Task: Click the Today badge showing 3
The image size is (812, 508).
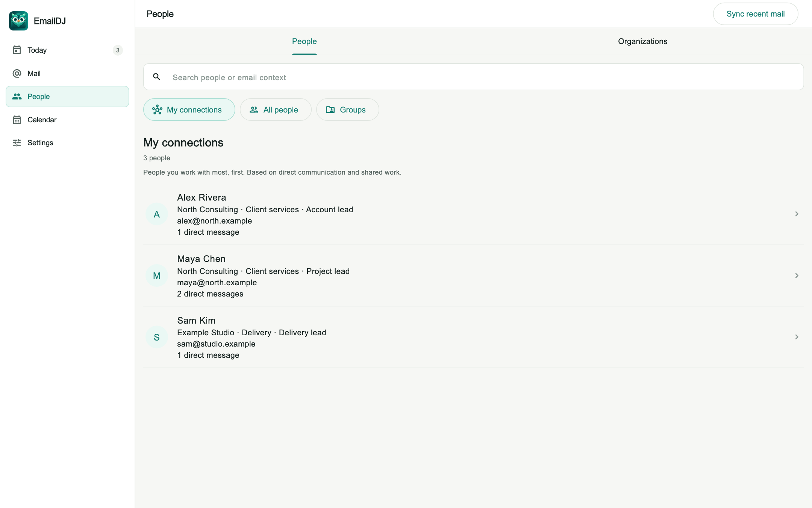Action: (118, 50)
